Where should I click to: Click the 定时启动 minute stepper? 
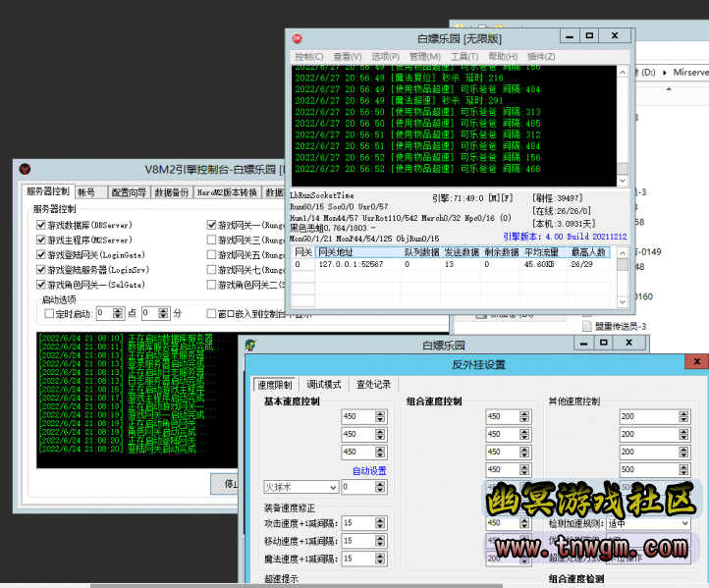163,313
